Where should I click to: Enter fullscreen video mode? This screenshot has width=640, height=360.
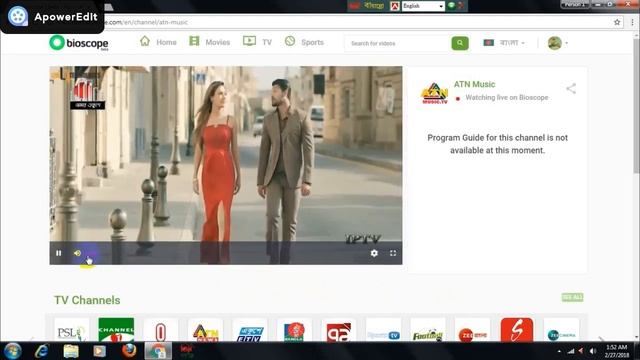[393, 253]
